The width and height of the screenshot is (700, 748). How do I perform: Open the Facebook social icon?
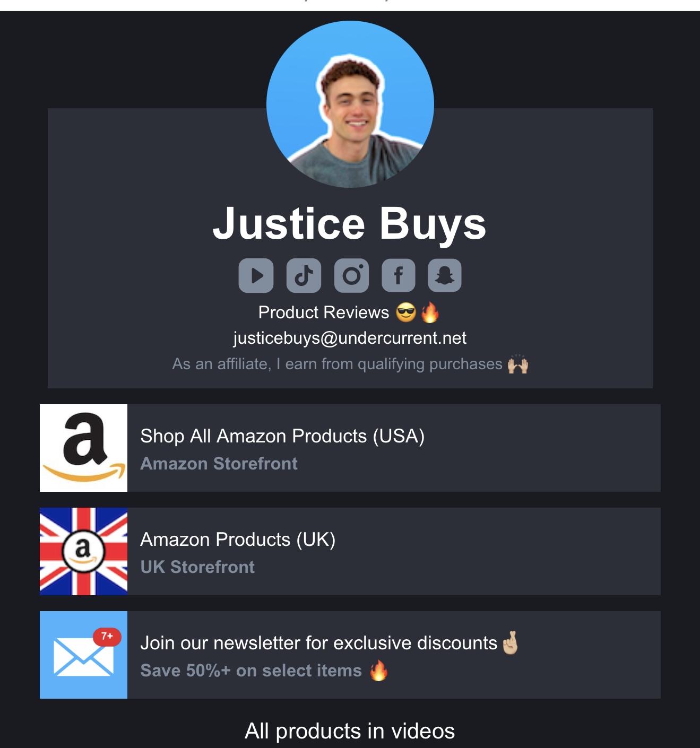[x=399, y=276]
